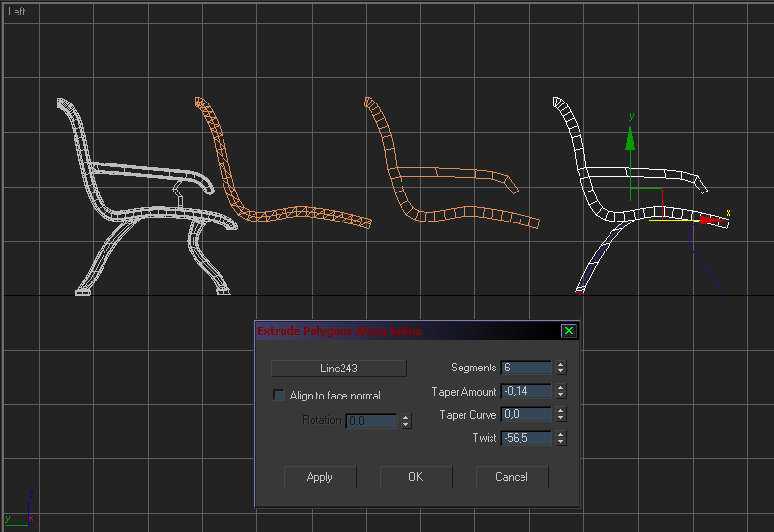
Task: Click the Taper Amount value field
Action: pyautogui.click(x=525, y=392)
